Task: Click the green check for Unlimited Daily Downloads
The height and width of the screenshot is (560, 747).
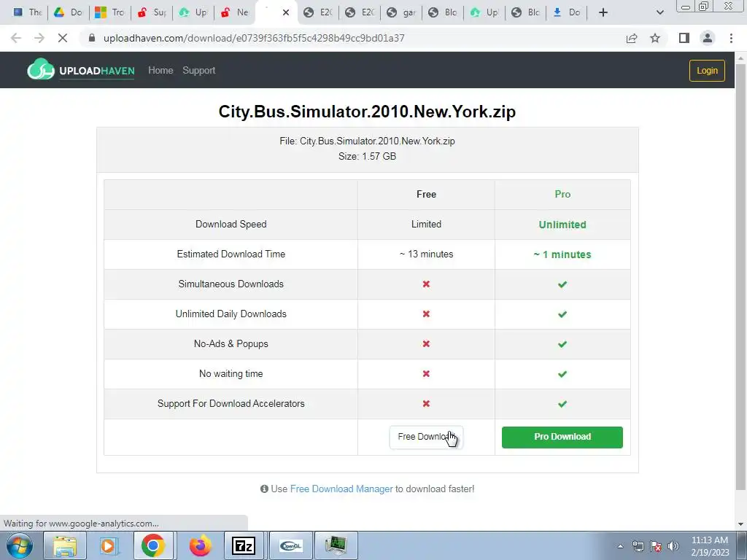Action: (562, 314)
